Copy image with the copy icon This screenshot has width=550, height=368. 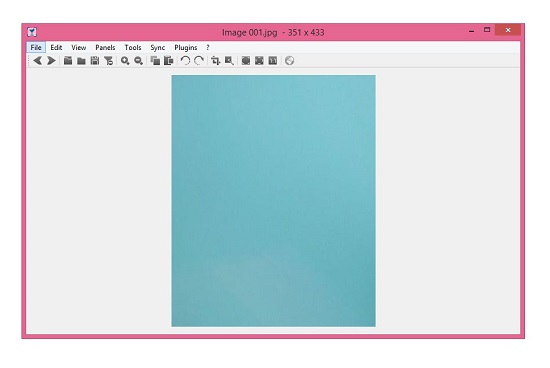[x=155, y=61]
